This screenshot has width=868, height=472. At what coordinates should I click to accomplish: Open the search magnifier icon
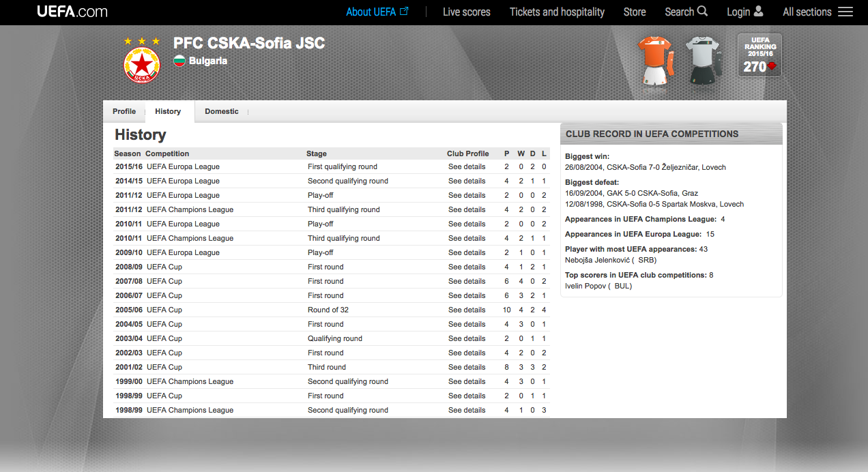(702, 12)
